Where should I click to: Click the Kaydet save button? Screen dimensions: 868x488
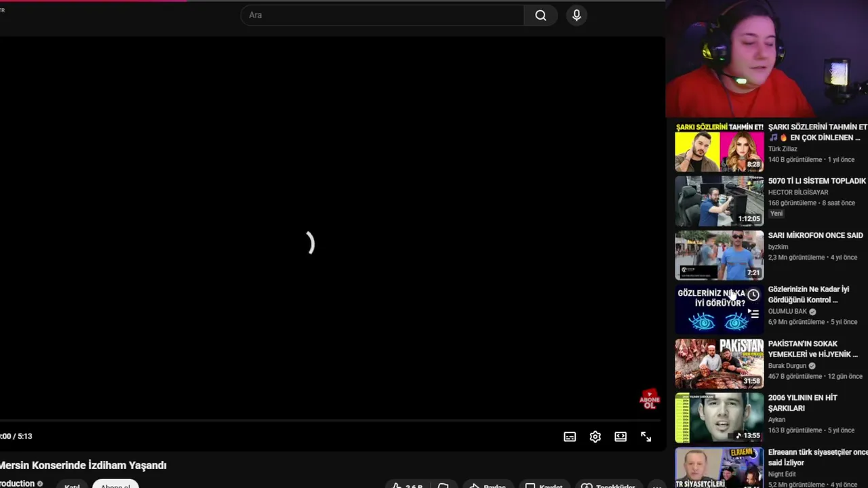pos(544,485)
